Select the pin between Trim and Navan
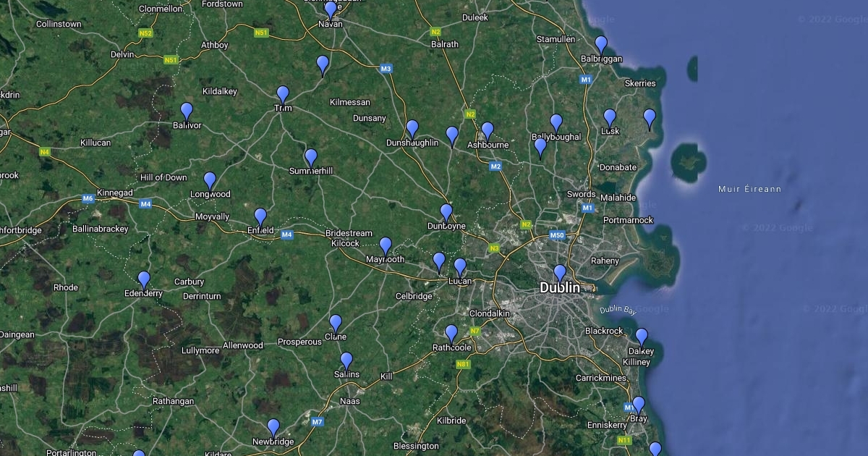The height and width of the screenshot is (456, 868). pos(323,66)
